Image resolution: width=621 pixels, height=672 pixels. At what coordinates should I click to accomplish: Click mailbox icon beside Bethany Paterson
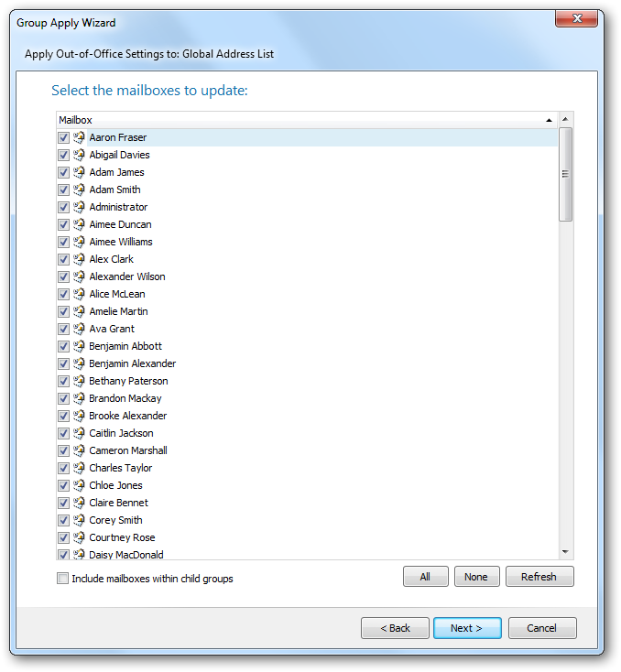pos(79,381)
